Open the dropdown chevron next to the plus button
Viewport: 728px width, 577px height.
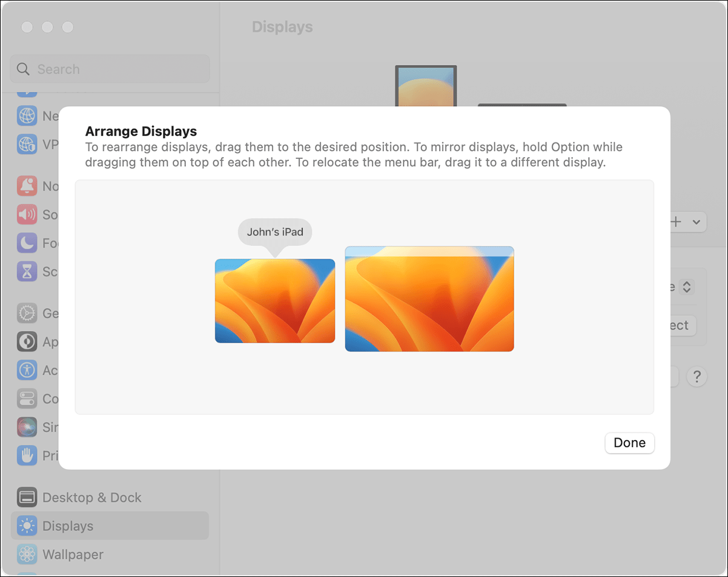point(696,222)
